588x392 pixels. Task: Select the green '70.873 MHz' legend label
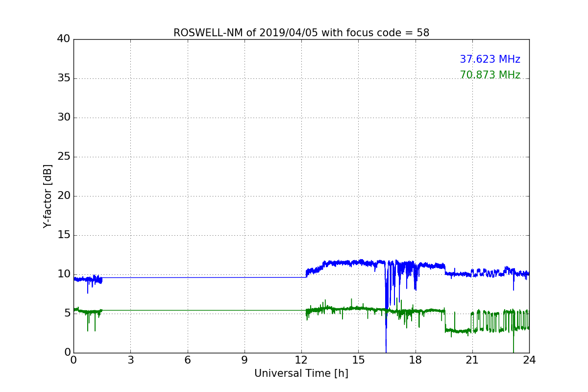490,75
